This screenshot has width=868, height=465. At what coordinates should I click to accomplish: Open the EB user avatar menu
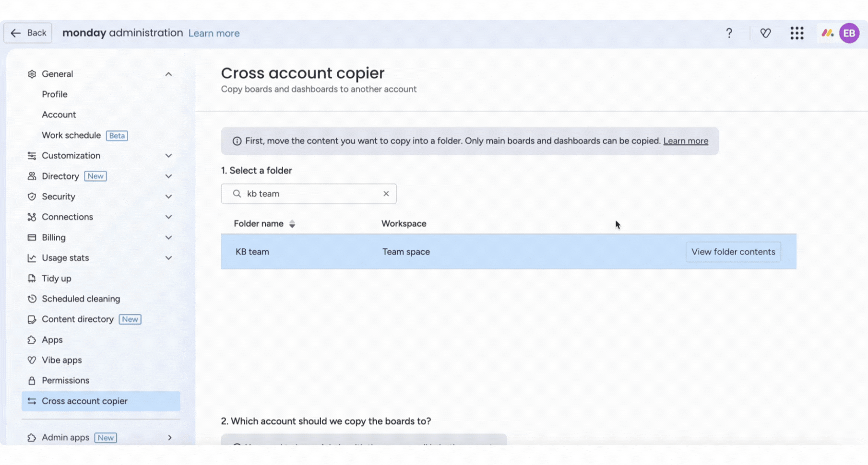(x=849, y=33)
